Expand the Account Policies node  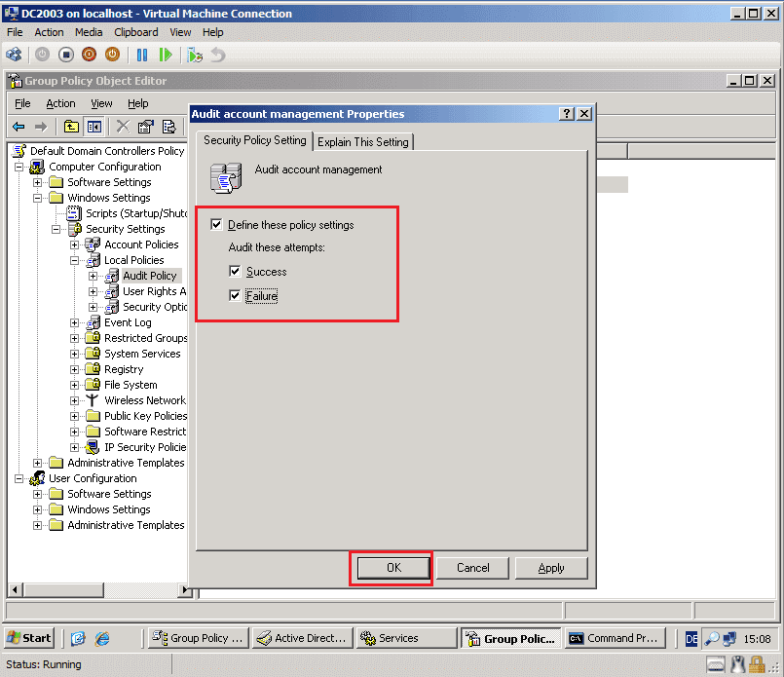pos(75,244)
